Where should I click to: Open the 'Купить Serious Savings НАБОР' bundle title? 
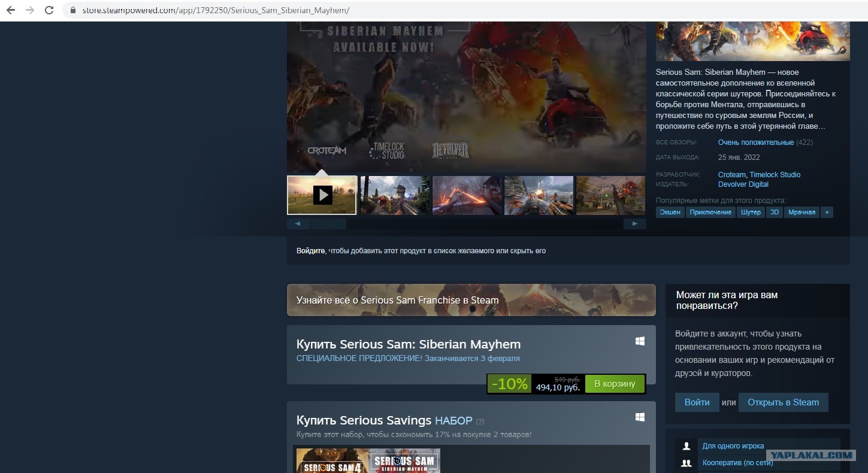[x=385, y=420]
